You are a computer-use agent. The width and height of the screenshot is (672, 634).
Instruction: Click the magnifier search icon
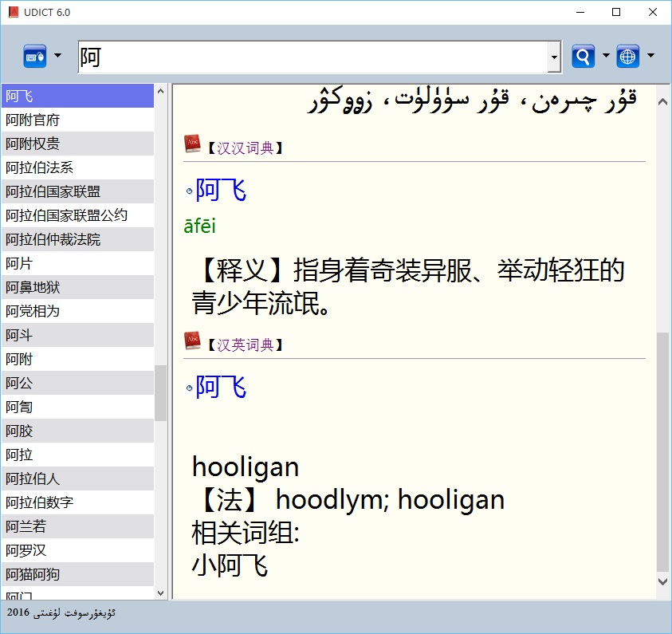tap(584, 57)
